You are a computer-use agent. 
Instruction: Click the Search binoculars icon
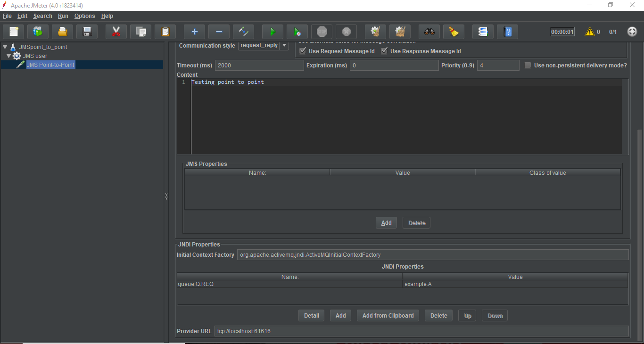point(429,32)
